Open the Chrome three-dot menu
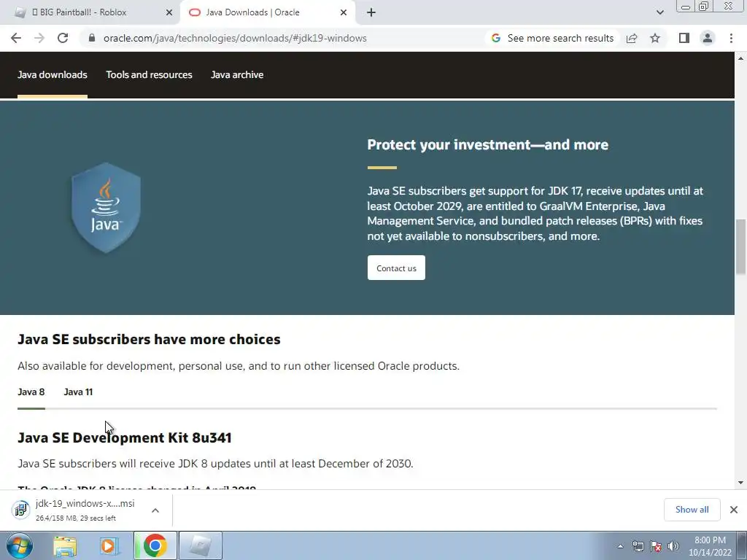The width and height of the screenshot is (747, 560). [x=731, y=38]
